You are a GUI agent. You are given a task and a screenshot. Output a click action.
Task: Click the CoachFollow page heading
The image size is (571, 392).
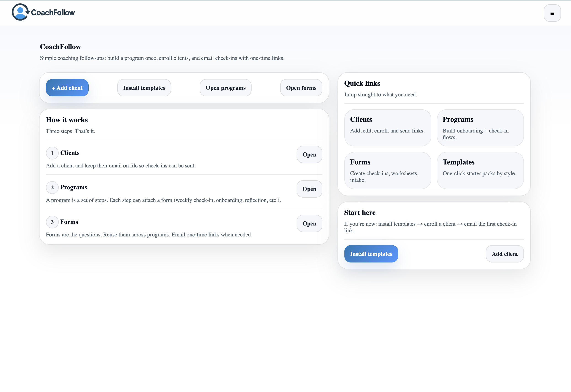pos(61,46)
